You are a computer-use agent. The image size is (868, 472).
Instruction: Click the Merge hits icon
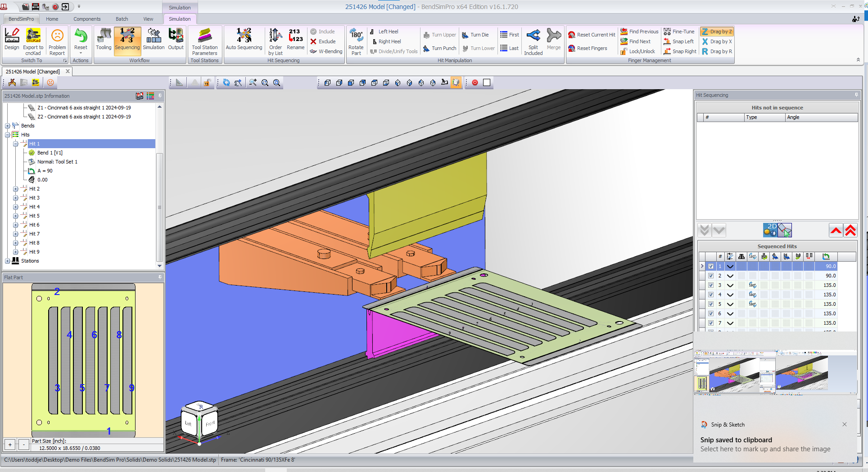(554, 40)
